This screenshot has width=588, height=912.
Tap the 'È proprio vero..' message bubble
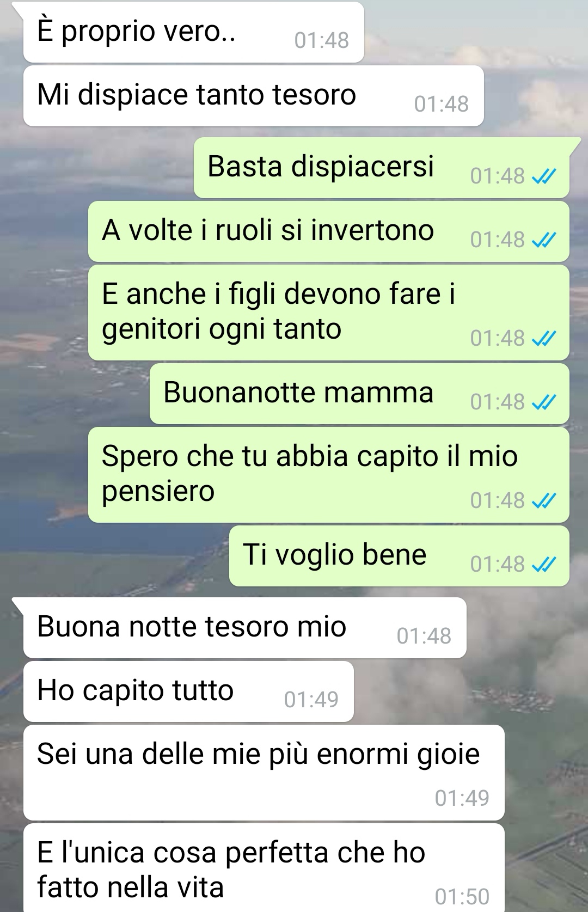point(193,32)
